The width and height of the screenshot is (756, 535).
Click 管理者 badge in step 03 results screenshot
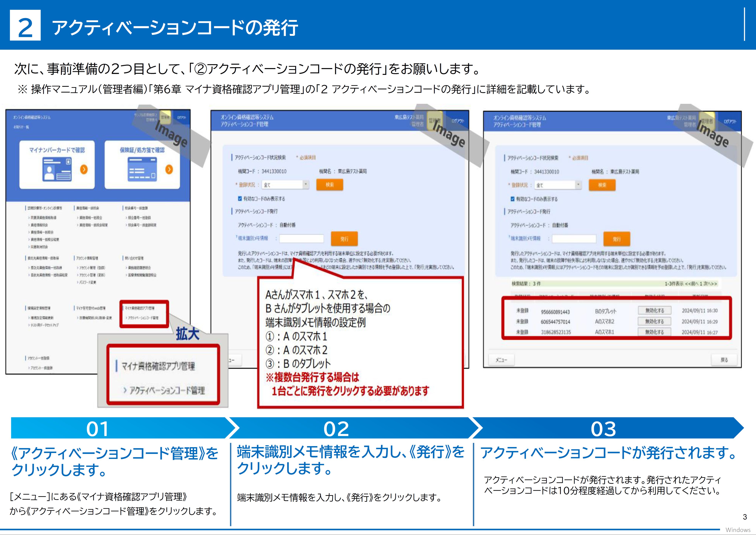pos(707,122)
